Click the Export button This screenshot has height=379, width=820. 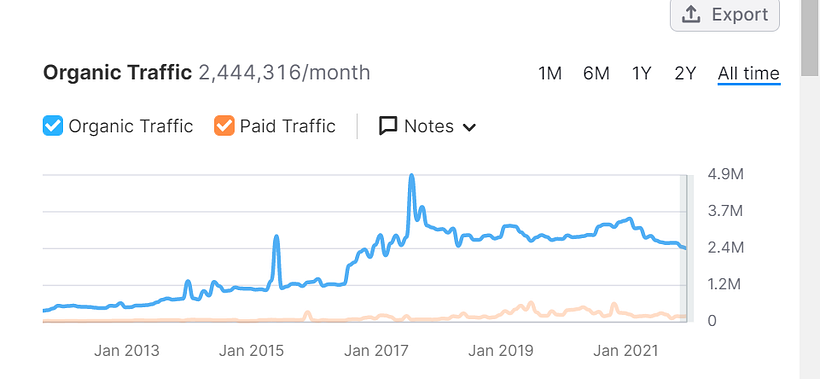pyautogui.click(x=725, y=14)
